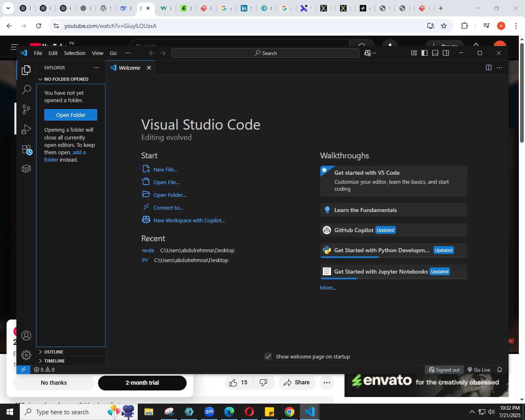Uncheck Show welcome page on startup

point(268,356)
